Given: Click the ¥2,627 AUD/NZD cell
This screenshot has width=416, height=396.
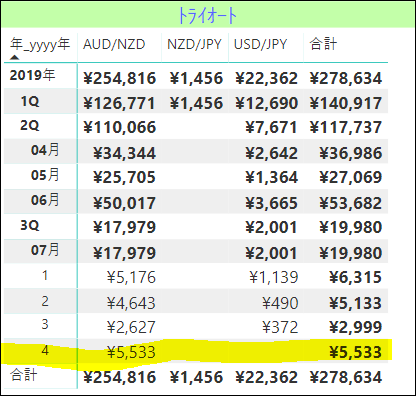Looking at the screenshot, I should tap(131, 327).
